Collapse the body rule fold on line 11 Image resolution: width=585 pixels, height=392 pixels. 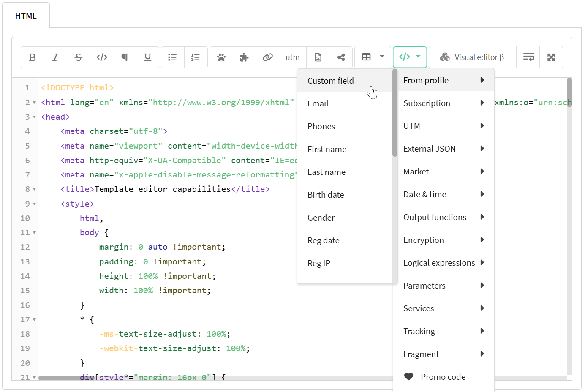(34, 233)
